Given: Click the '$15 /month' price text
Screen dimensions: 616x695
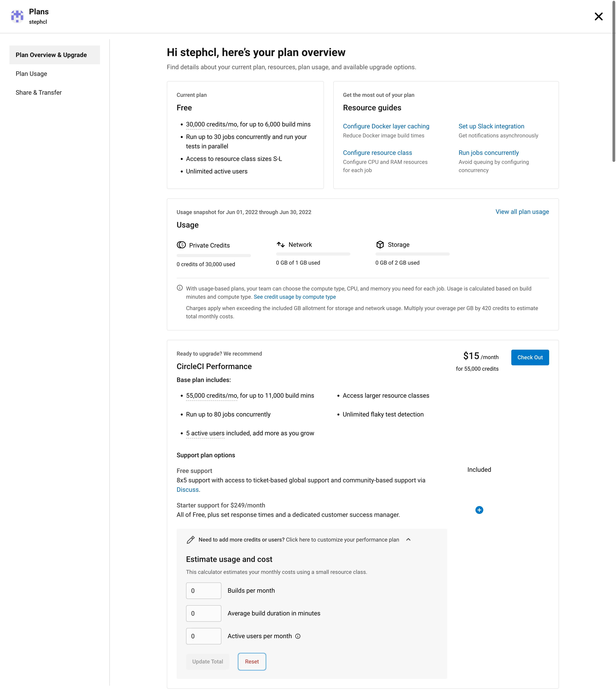Looking at the screenshot, I should (x=481, y=356).
